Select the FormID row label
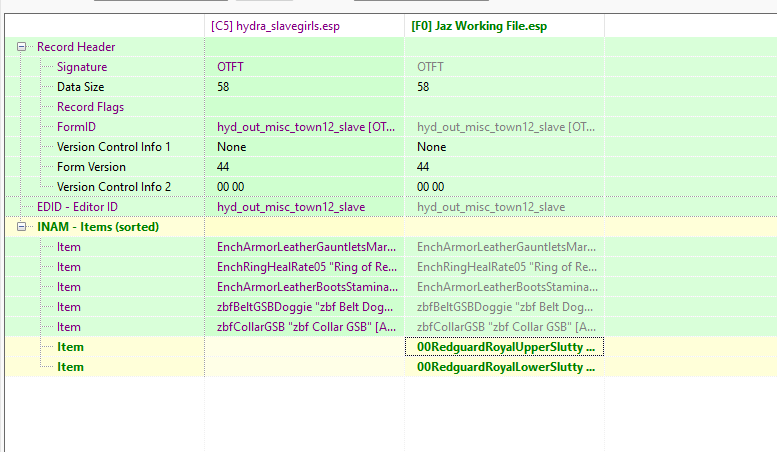777x452 pixels. pyautogui.click(x=76, y=127)
